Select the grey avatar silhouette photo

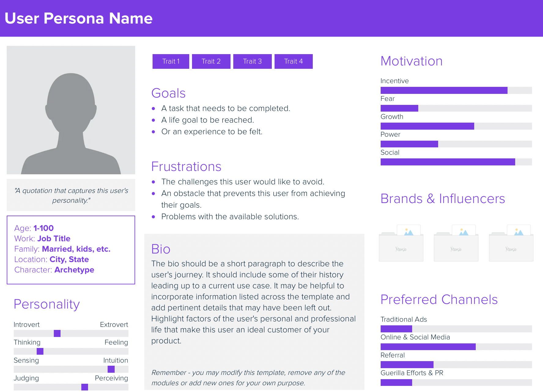[71, 110]
